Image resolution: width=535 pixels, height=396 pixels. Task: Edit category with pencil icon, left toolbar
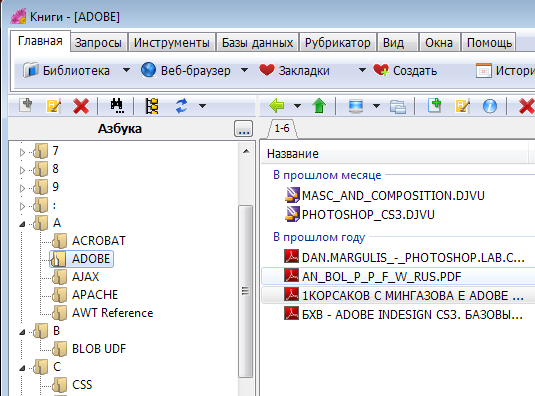54,106
